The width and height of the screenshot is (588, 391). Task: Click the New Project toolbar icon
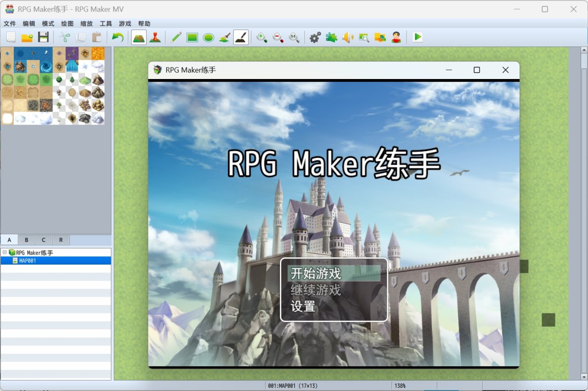(x=11, y=37)
